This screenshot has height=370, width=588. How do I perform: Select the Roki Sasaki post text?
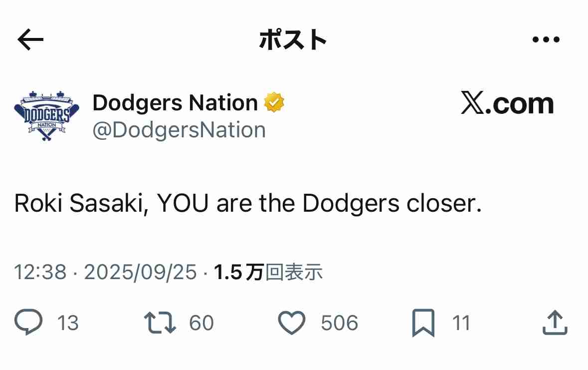click(x=248, y=204)
